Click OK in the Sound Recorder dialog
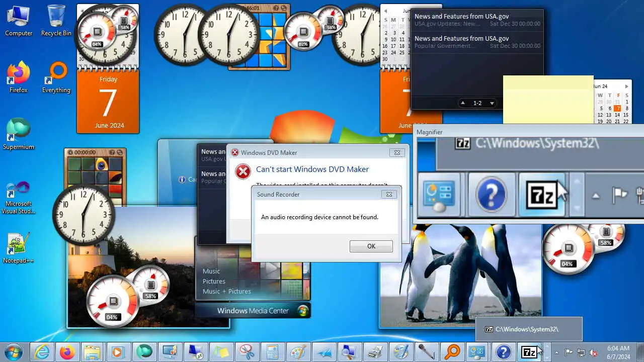The height and width of the screenshot is (362, 644). click(x=371, y=246)
